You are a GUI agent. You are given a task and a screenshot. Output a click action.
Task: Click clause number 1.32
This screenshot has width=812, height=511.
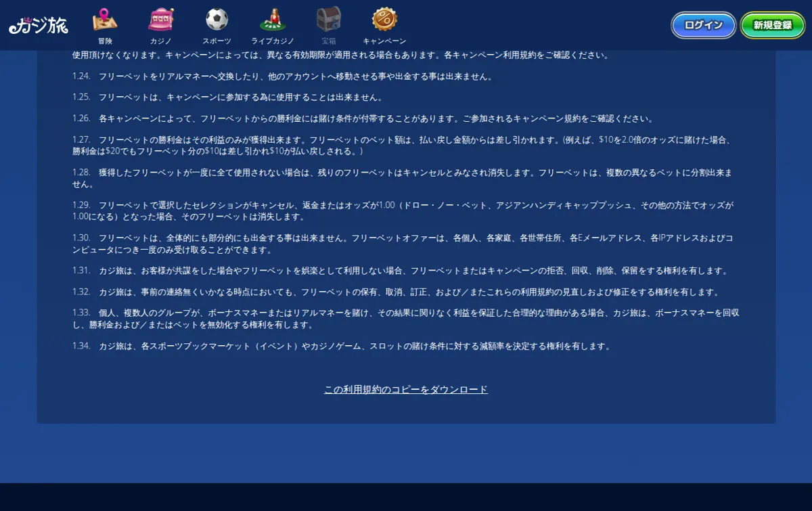click(81, 292)
